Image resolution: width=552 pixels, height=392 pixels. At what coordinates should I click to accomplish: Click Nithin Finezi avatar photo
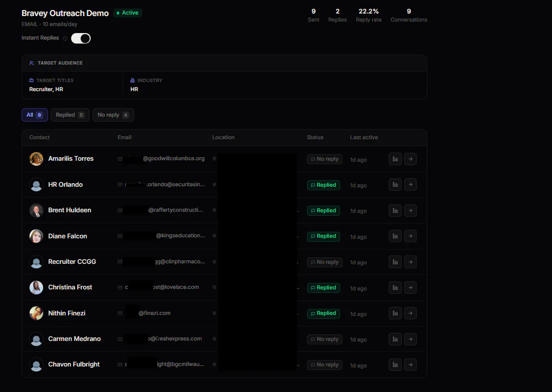point(36,313)
